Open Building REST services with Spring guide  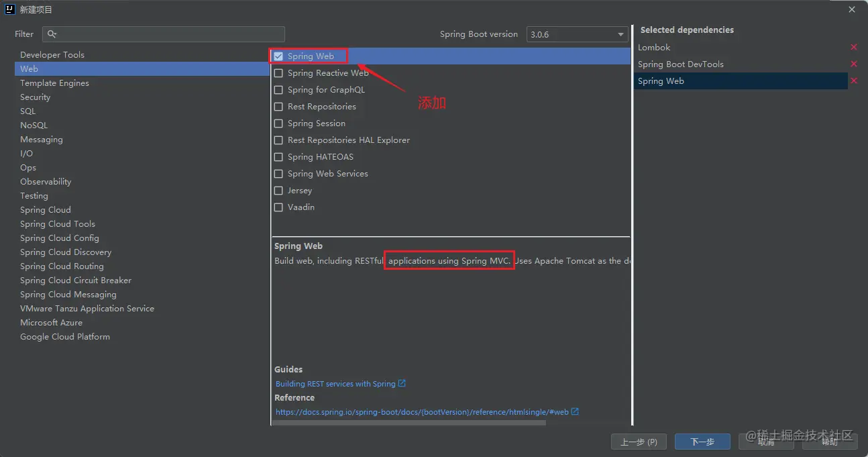335,384
